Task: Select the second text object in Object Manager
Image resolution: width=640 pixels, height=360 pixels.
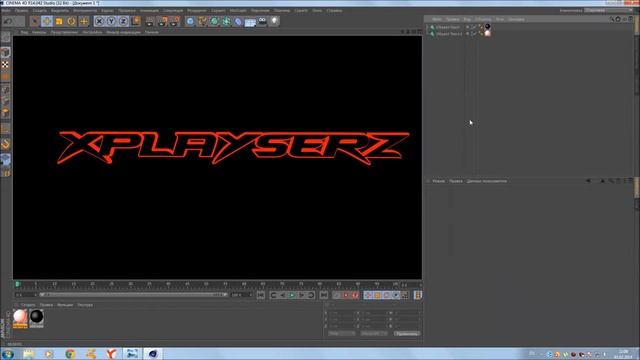Action: pyautogui.click(x=449, y=33)
